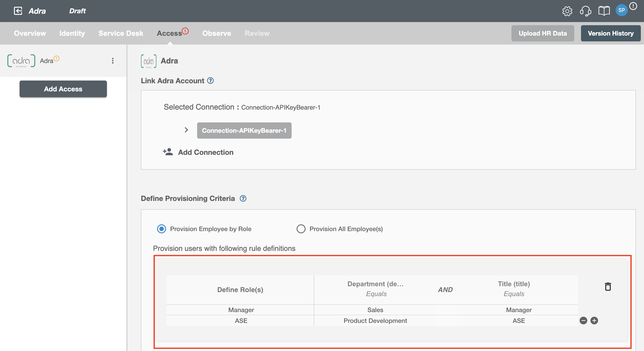Select the Connection-APIKeyBearer-1 chip
This screenshot has width=644, height=351.
point(244,130)
